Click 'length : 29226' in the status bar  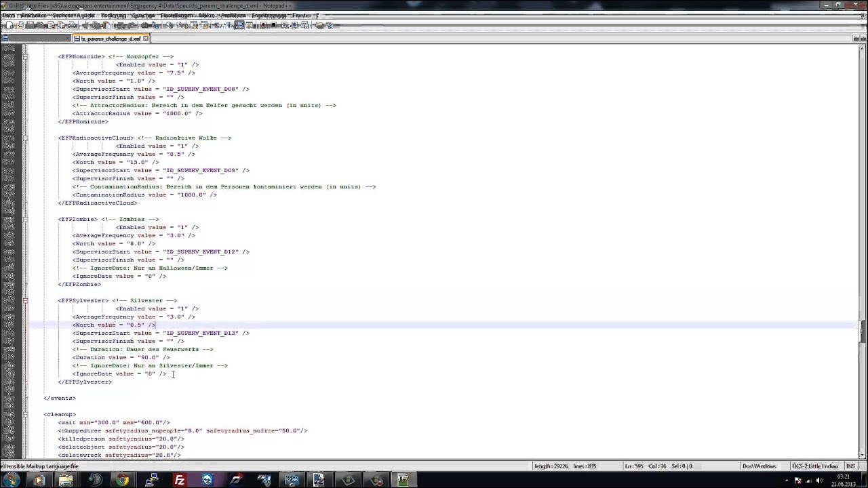(x=551, y=466)
